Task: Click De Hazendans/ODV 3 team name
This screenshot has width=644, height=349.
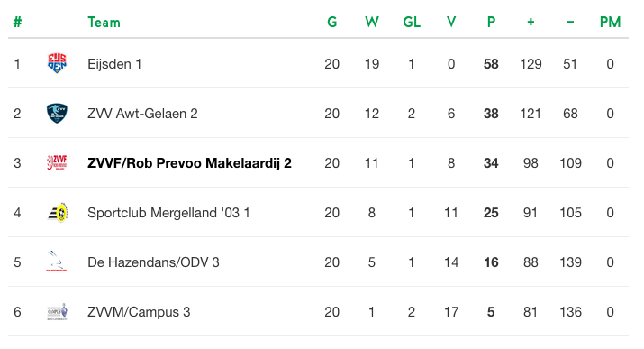Action: click(x=153, y=262)
